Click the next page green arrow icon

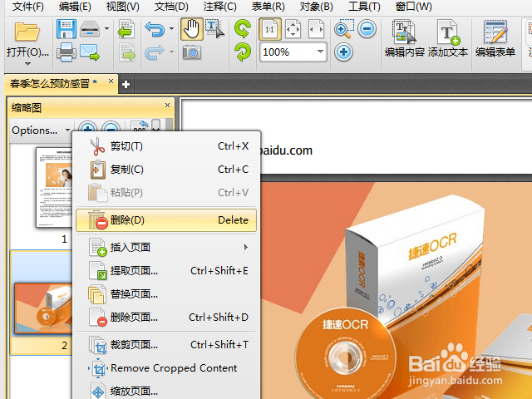click(x=126, y=52)
